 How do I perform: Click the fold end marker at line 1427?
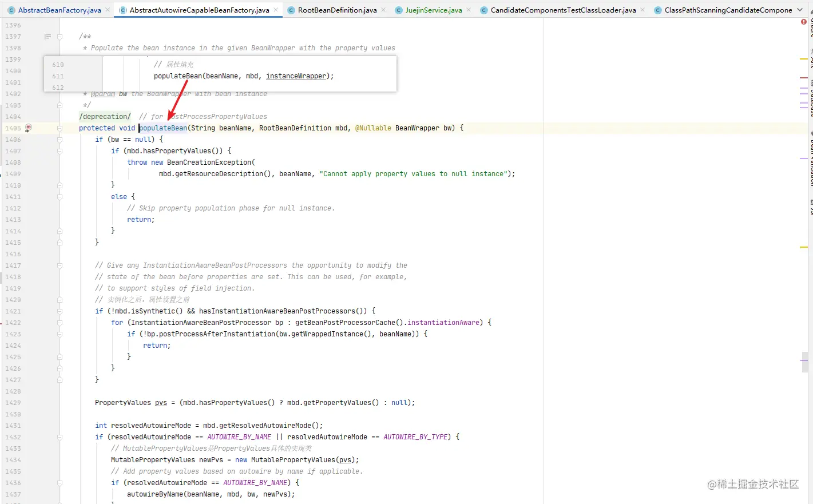point(60,380)
